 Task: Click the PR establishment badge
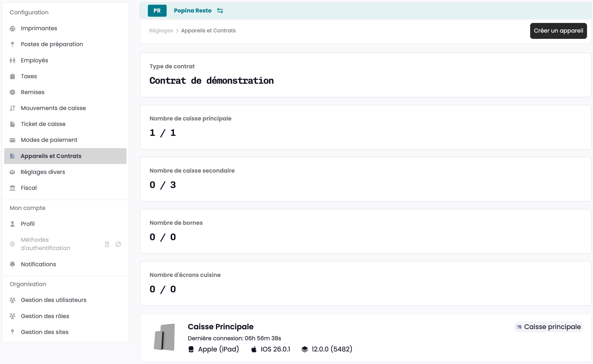(157, 11)
